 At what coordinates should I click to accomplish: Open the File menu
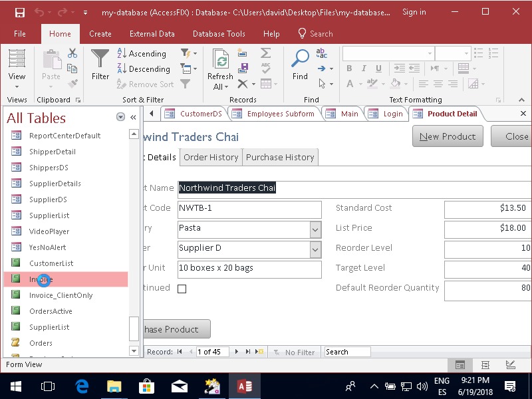pyautogui.click(x=20, y=34)
